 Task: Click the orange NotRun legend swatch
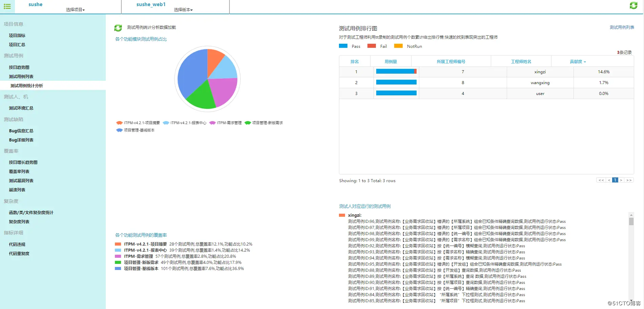[398, 46]
